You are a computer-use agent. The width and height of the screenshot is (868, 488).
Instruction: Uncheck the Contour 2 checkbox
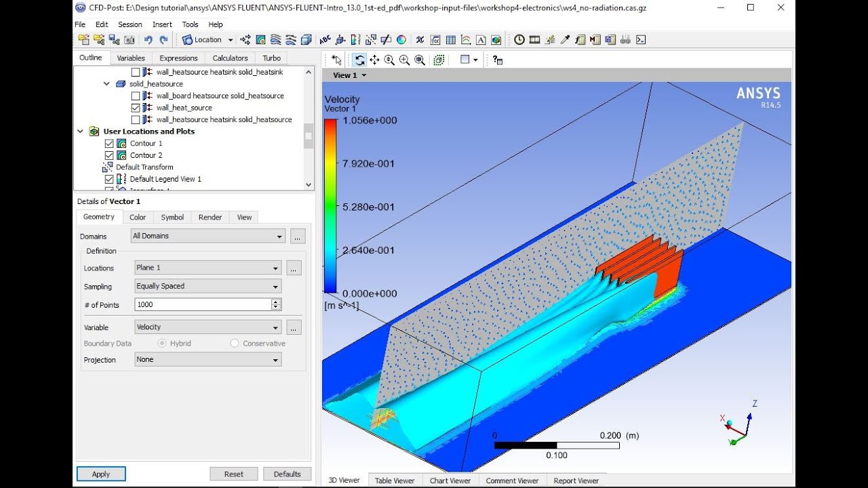109,155
